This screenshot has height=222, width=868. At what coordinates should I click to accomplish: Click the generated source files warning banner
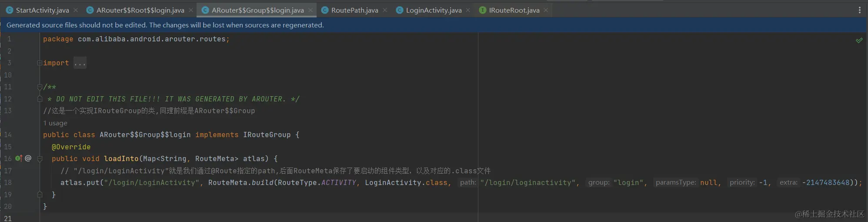[434, 25]
